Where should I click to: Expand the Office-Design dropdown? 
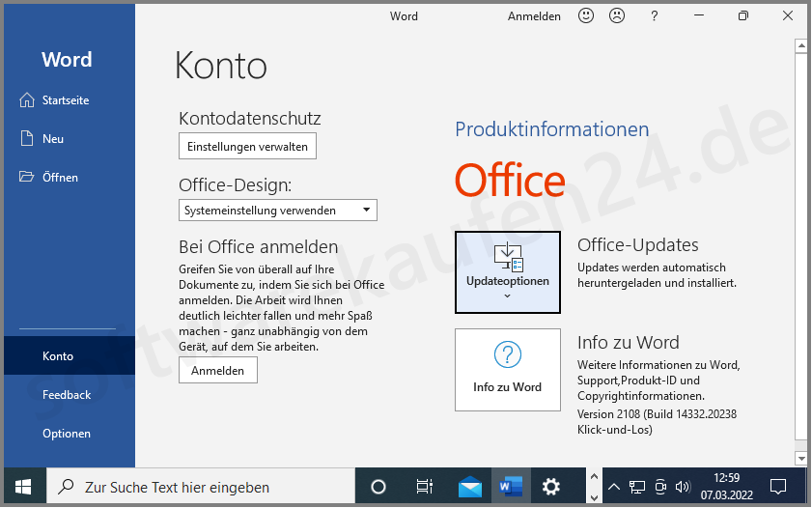(x=277, y=211)
